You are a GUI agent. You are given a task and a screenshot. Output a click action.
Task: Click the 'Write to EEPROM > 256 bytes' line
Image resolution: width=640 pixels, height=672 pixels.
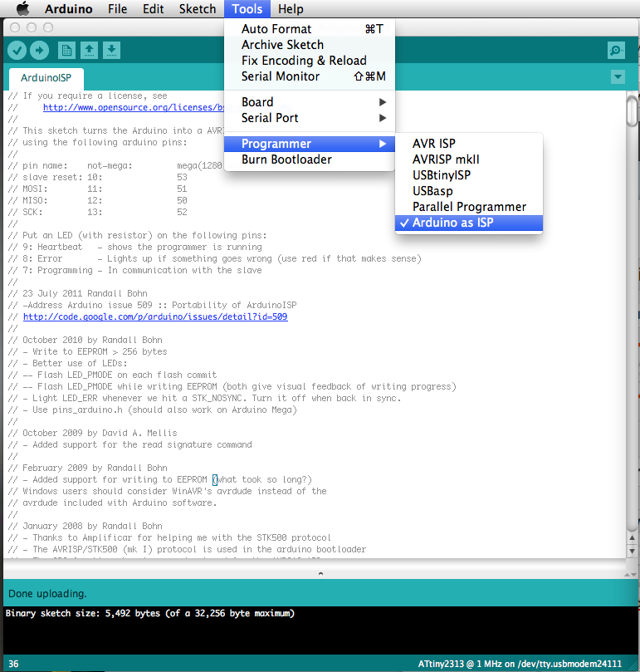click(x=88, y=352)
